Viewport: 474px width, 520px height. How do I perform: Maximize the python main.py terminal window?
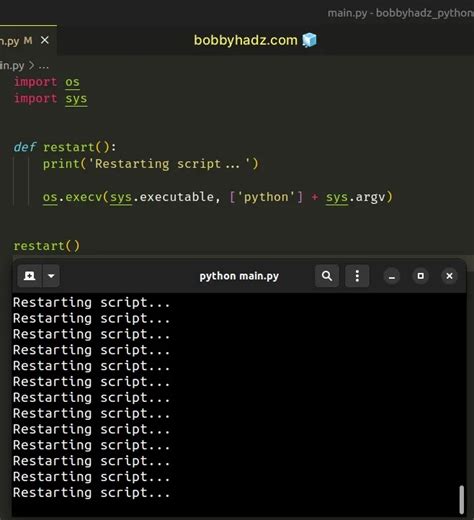(x=421, y=276)
